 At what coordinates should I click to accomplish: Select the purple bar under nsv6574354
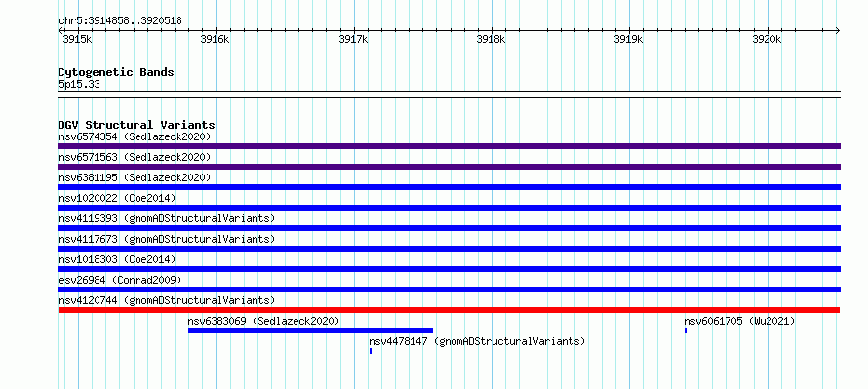coord(449,146)
